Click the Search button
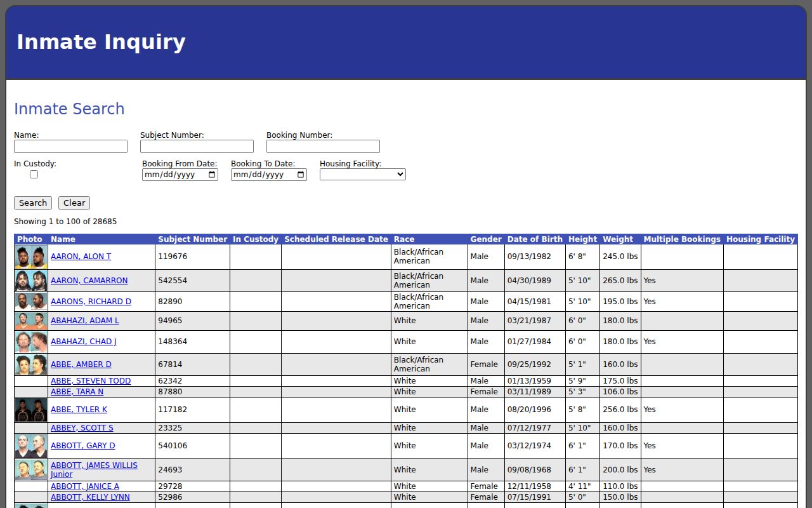The width and height of the screenshot is (812, 508). coord(33,203)
